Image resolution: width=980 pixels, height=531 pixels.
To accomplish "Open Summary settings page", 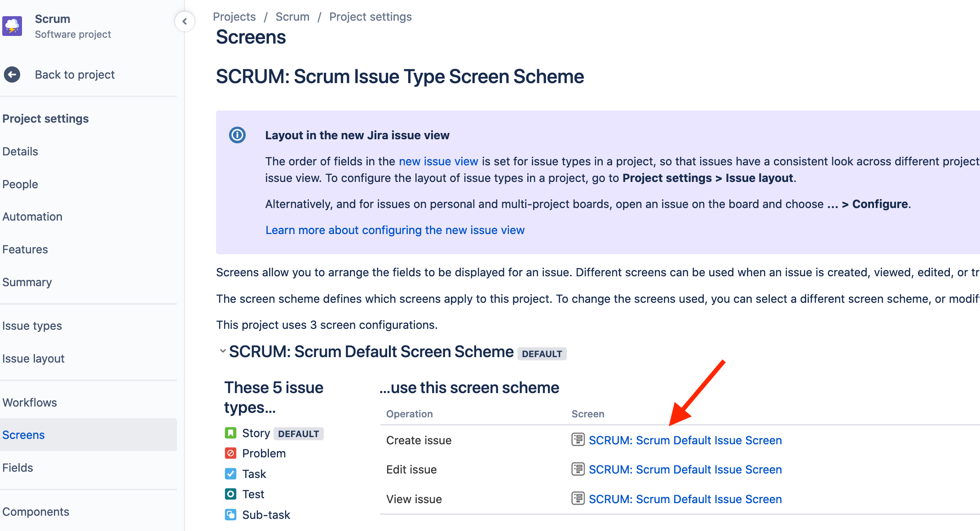I will [27, 282].
